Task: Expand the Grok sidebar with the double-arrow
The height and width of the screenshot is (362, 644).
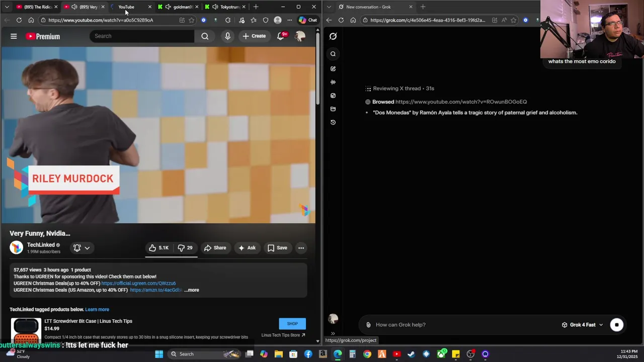Action: pos(333,333)
